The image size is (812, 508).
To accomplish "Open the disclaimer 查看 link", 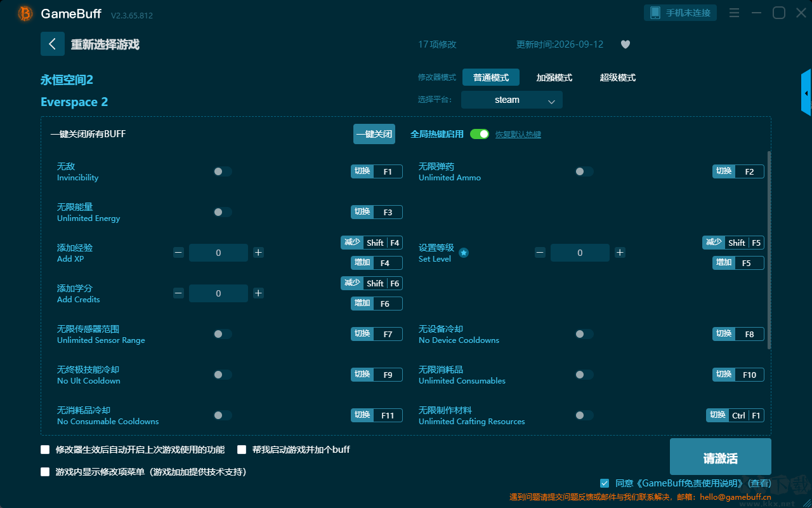I will coord(759,483).
